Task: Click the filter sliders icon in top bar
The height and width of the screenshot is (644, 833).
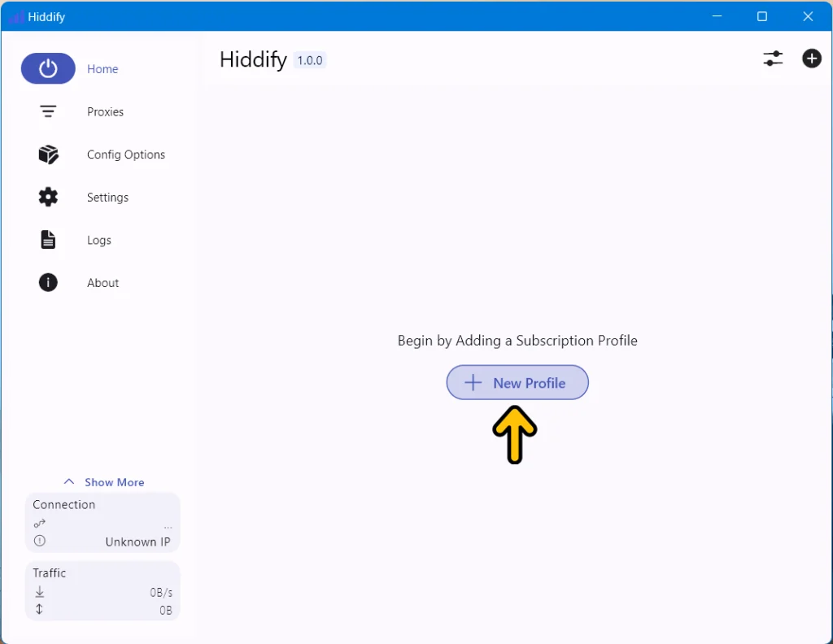Action: (773, 59)
